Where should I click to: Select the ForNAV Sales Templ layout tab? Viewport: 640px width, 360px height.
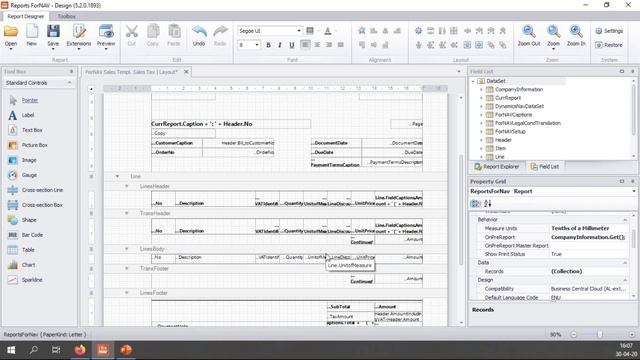coord(131,72)
